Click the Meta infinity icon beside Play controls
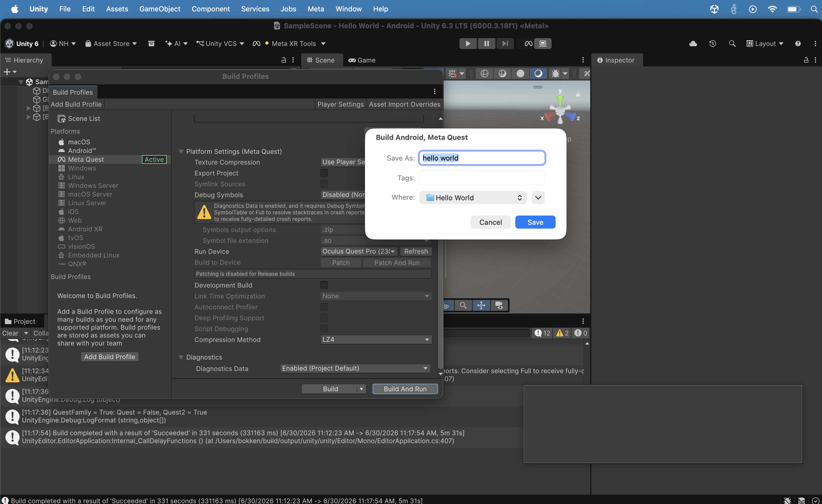 click(x=528, y=44)
